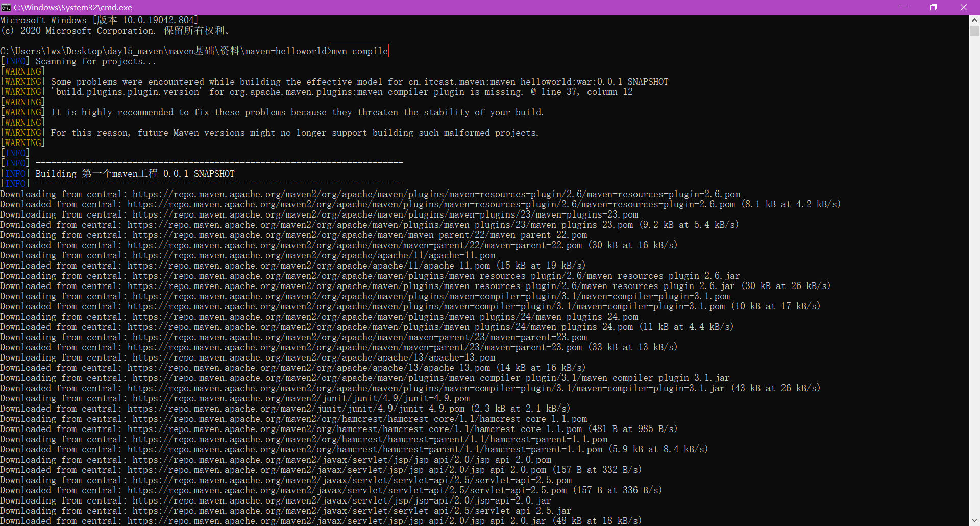Click the cmd.exe icon in the title bar
This screenshot has width=980, height=526.
coord(6,7)
